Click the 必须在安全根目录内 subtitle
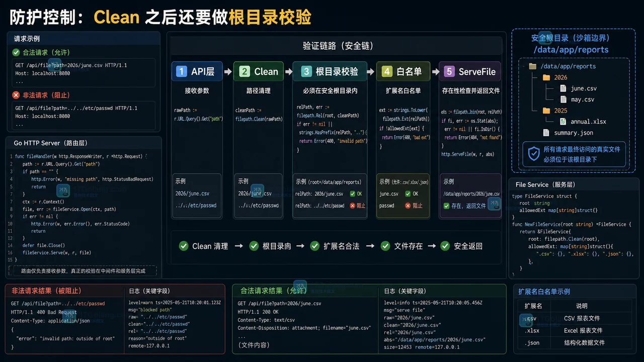Screen dimensions: 644x362 point(331,91)
